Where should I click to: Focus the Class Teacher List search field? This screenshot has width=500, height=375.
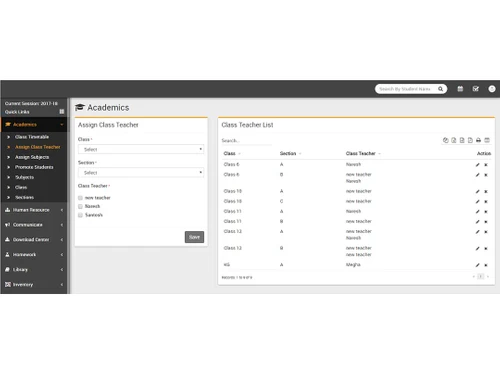[246, 141]
